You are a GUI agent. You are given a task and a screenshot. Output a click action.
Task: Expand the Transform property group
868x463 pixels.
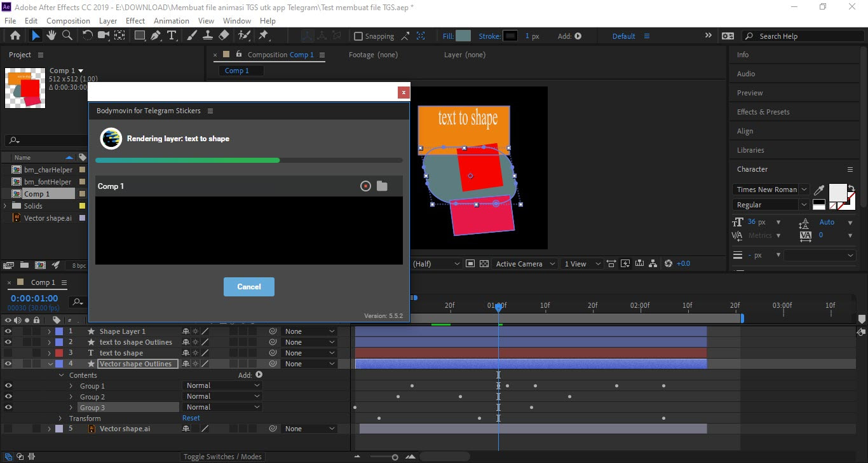coord(60,418)
